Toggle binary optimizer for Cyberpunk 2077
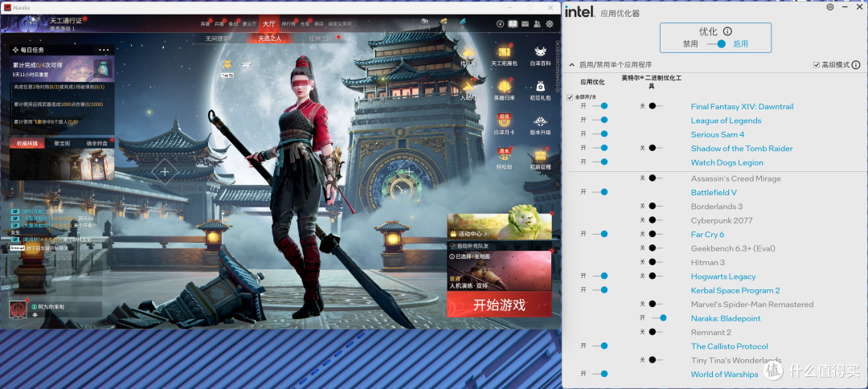Viewport: 868px width, 389px height. click(655, 220)
